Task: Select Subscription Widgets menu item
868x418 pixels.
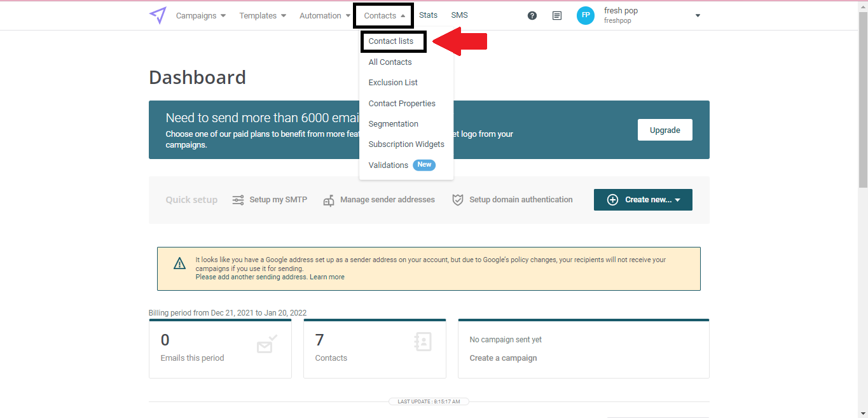Action: point(406,144)
